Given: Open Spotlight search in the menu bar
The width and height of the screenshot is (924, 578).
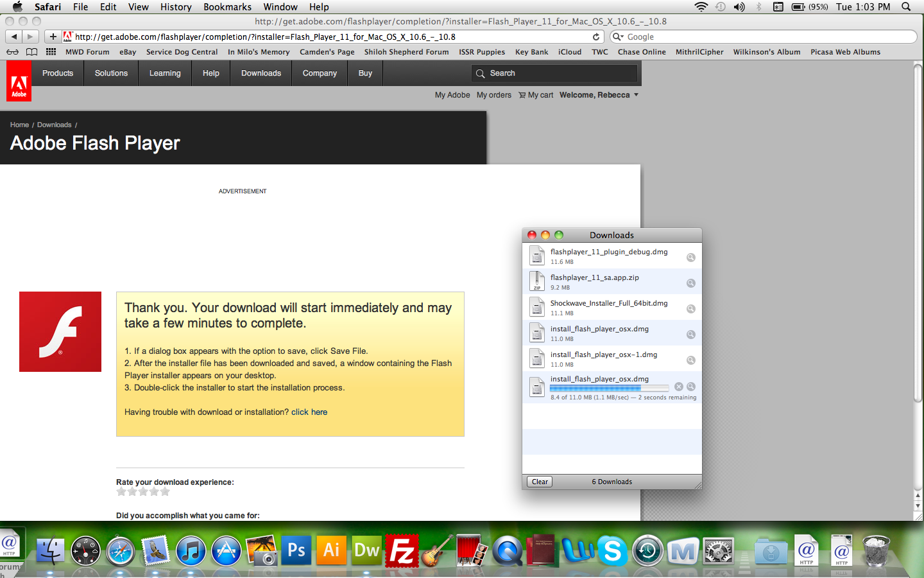Looking at the screenshot, I should tap(906, 7).
